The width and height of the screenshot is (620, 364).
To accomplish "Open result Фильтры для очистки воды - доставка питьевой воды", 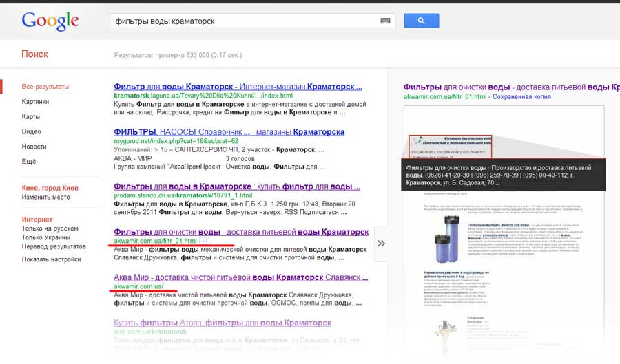I will [x=241, y=232].
